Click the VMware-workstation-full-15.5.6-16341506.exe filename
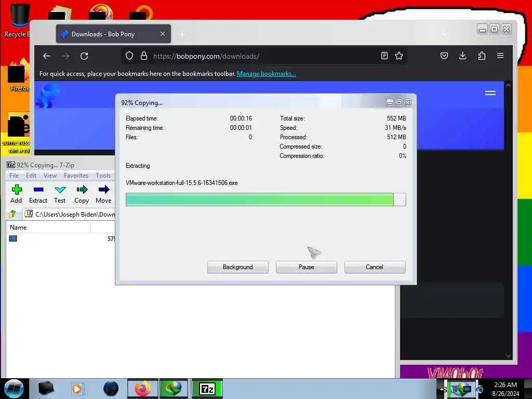 (181, 183)
